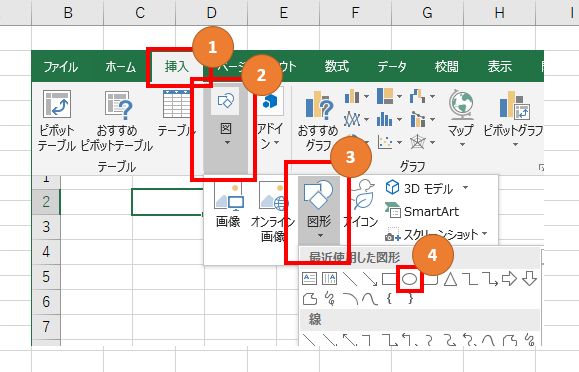Screen dimensions: 579x372
Task: Insert a text box shape
Action: [x=309, y=279]
